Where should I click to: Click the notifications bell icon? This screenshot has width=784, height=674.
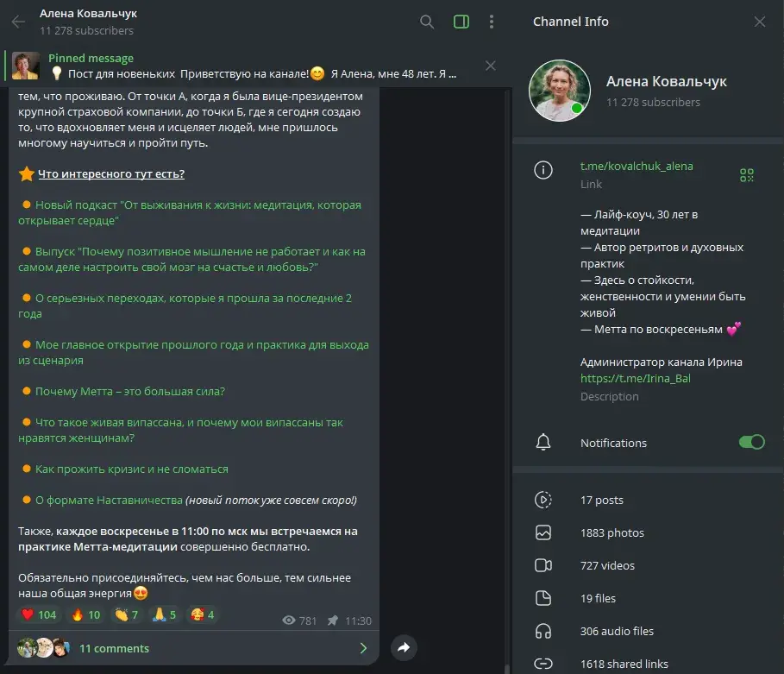coord(543,443)
